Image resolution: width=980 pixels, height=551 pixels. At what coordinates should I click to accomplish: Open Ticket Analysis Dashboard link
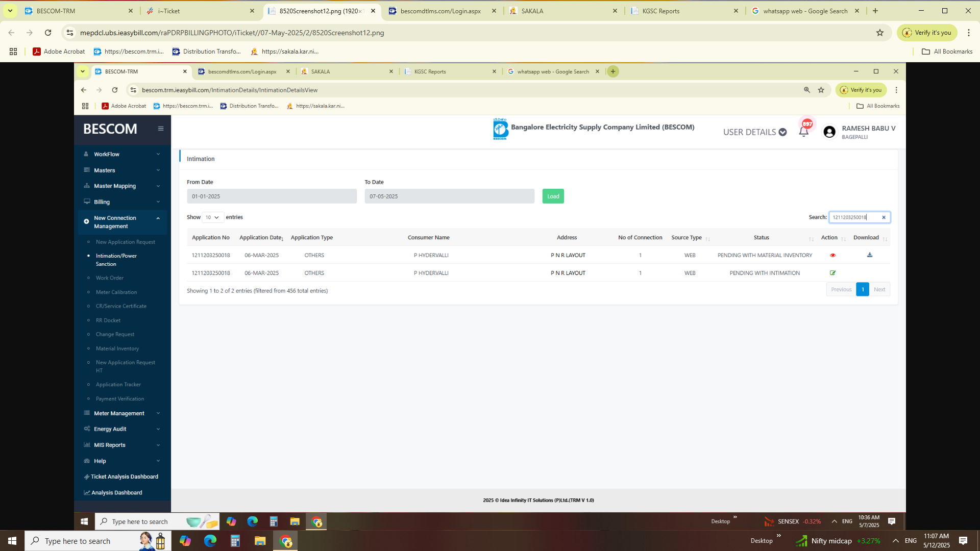(x=121, y=477)
